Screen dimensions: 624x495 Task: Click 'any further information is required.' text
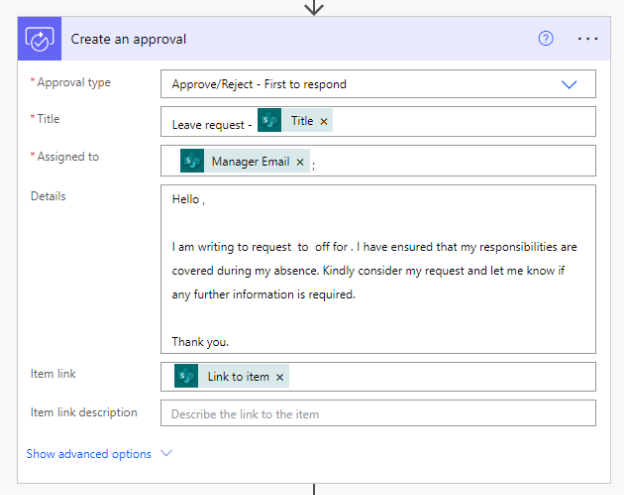tap(263, 294)
